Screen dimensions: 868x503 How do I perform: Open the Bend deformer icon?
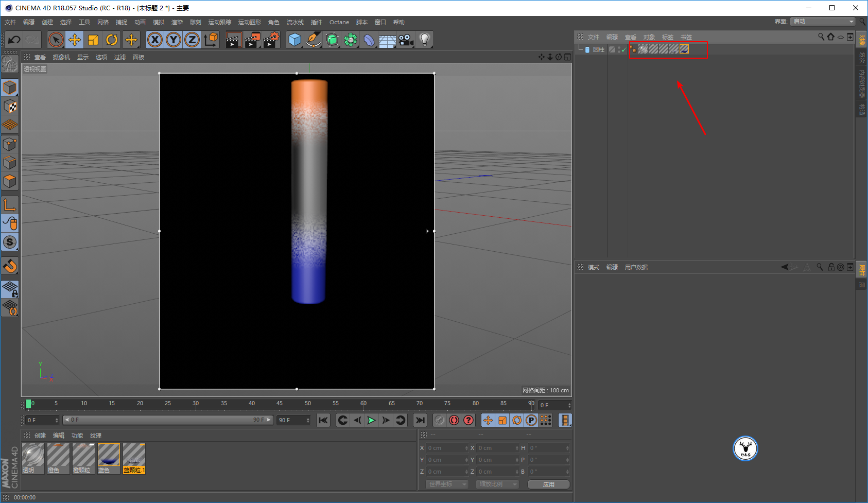[369, 40]
